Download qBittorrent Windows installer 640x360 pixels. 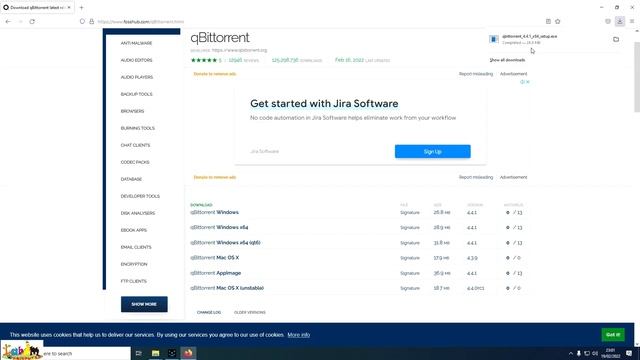[x=214, y=212]
